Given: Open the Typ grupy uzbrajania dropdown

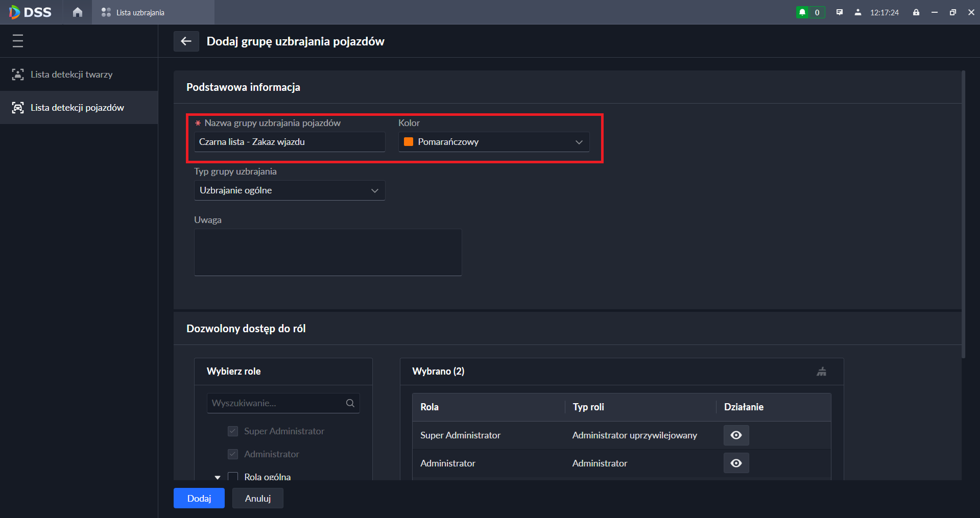Looking at the screenshot, I should 289,190.
